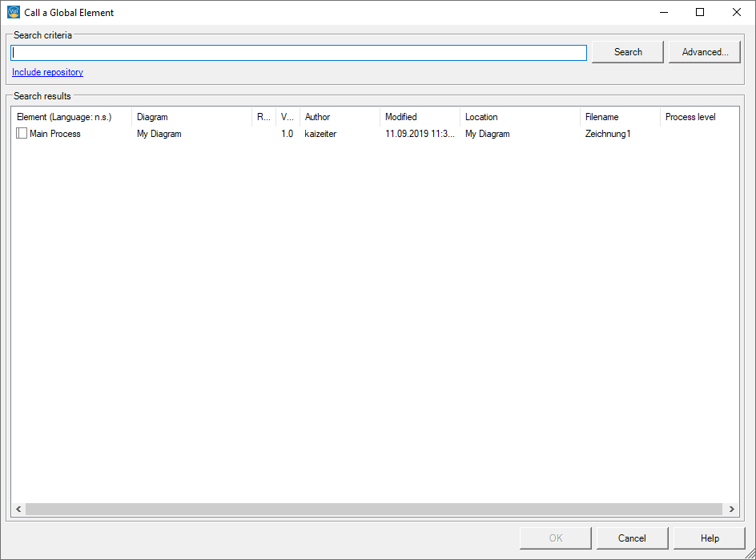The height and width of the screenshot is (560, 756).
Task: Sort results by Process level column
Action: (695, 117)
